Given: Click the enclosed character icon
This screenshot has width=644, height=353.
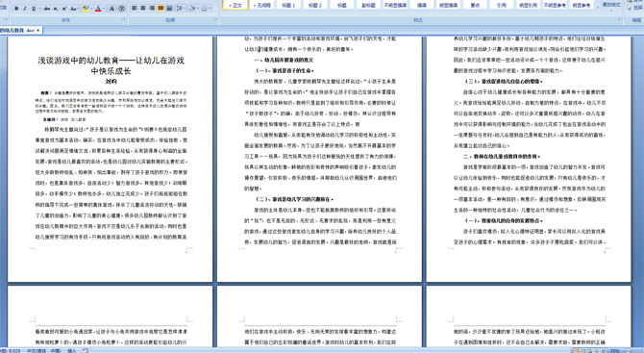Looking at the screenshot, I should 121,9.
